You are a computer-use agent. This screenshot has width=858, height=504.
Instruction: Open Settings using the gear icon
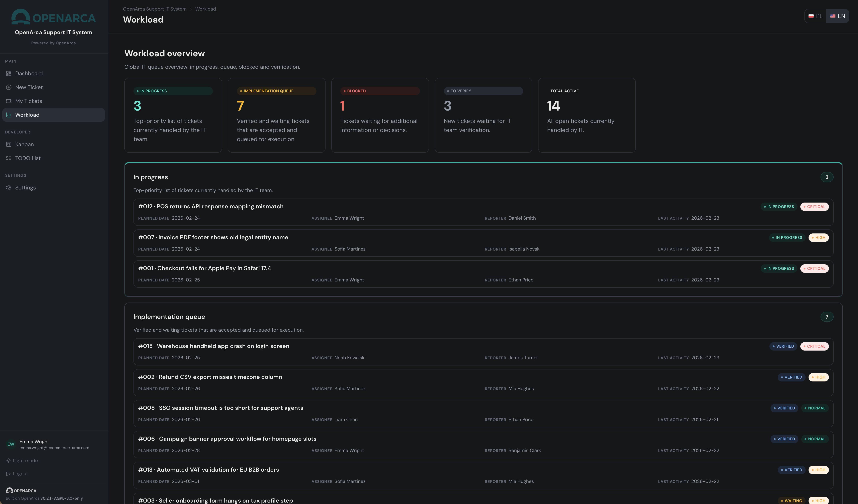tap(9, 187)
